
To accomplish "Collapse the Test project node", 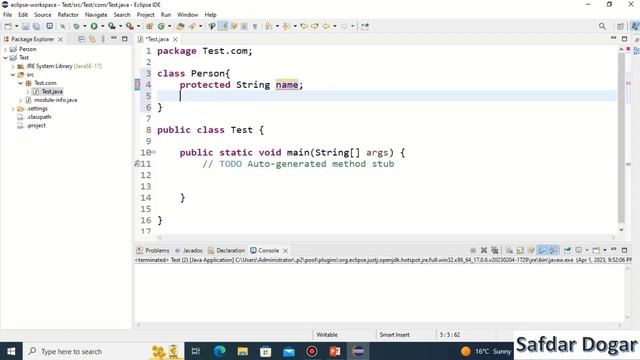I will click(x=5, y=58).
